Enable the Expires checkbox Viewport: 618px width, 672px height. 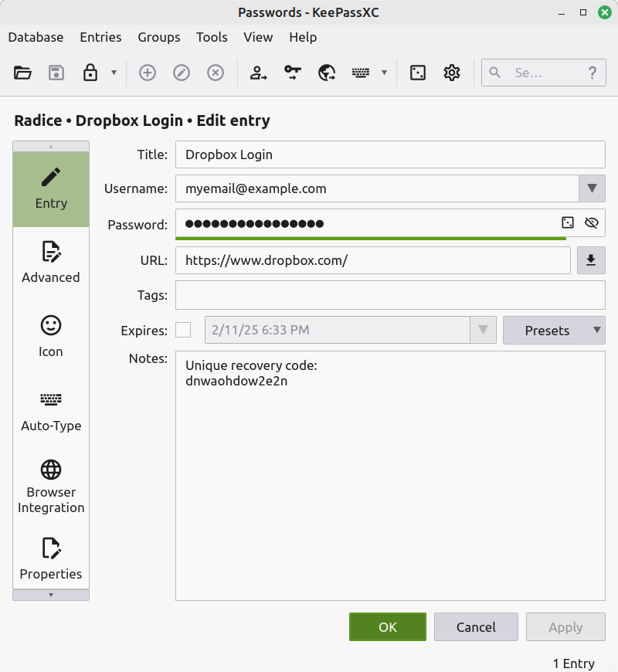(x=183, y=330)
